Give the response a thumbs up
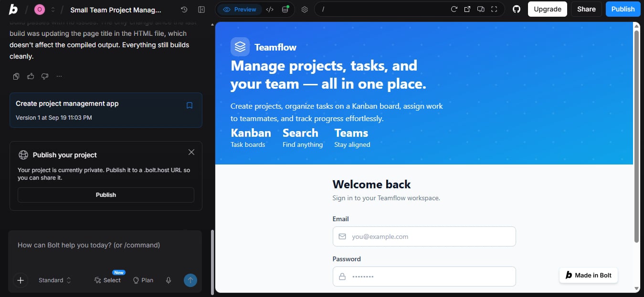This screenshot has height=297, width=644. (31, 76)
